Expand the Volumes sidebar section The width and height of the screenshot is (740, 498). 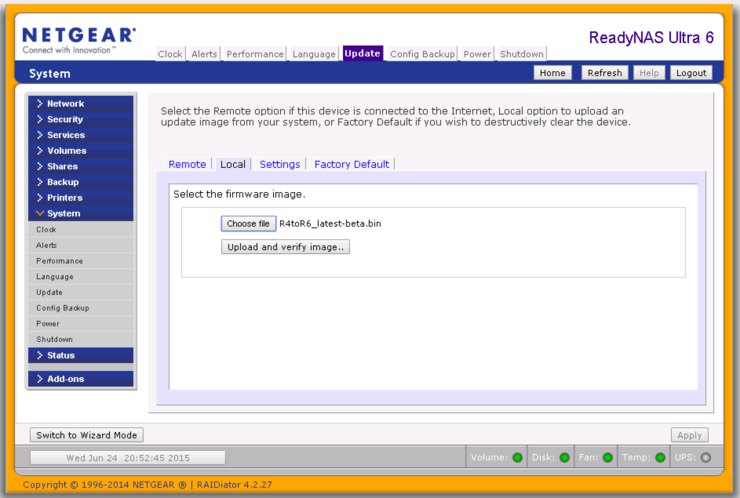[x=81, y=151]
